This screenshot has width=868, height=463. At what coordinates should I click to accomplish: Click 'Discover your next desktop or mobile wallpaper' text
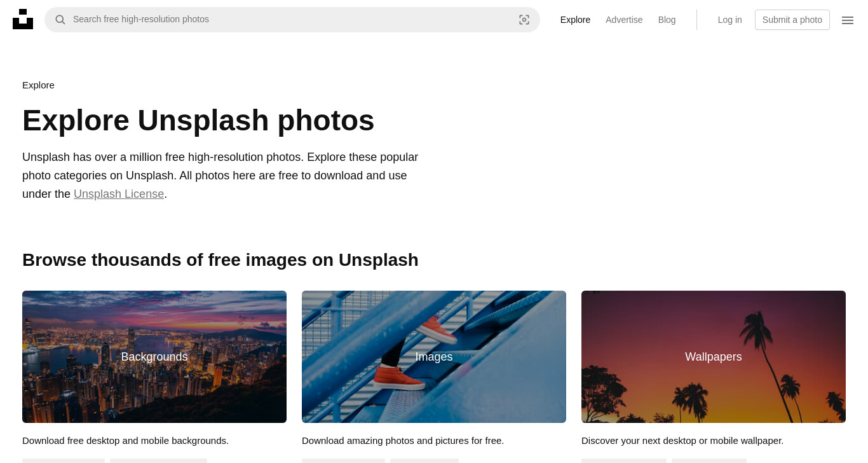(x=682, y=440)
